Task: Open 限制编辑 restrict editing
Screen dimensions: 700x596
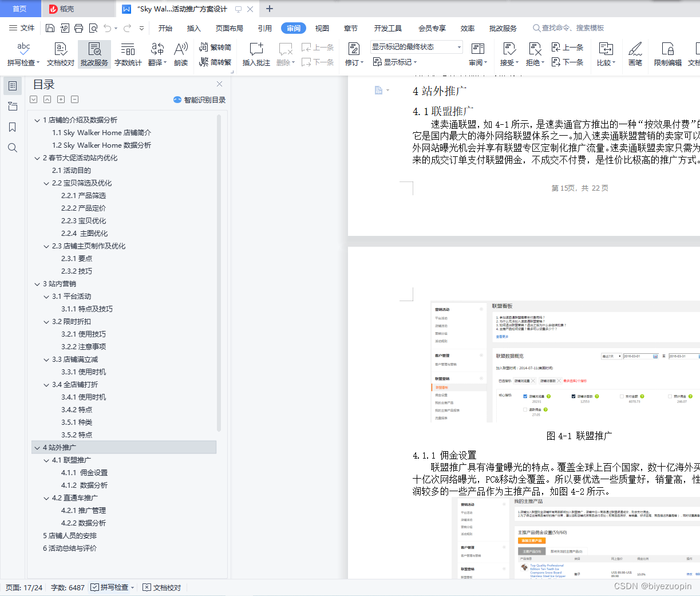Action: (668, 54)
